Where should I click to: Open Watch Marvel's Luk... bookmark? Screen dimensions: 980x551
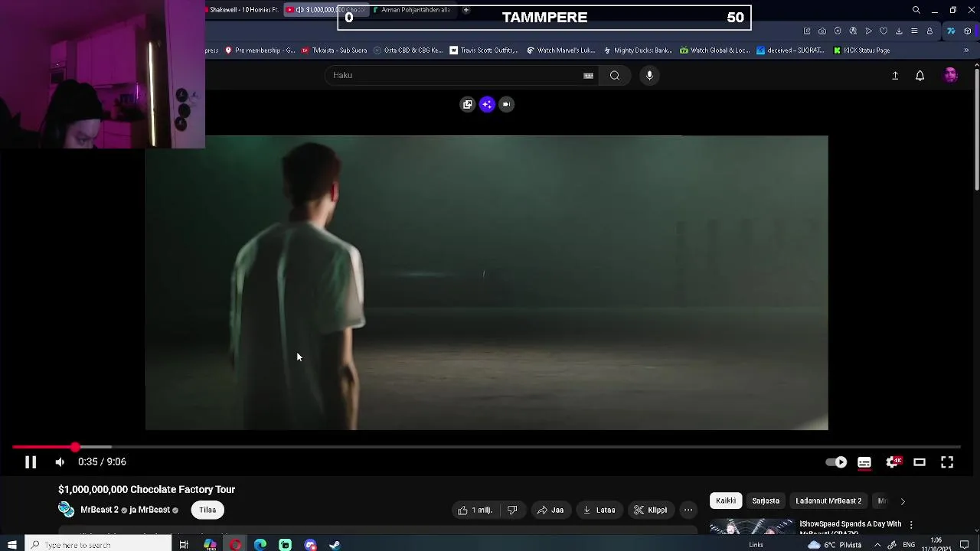coord(560,51)
